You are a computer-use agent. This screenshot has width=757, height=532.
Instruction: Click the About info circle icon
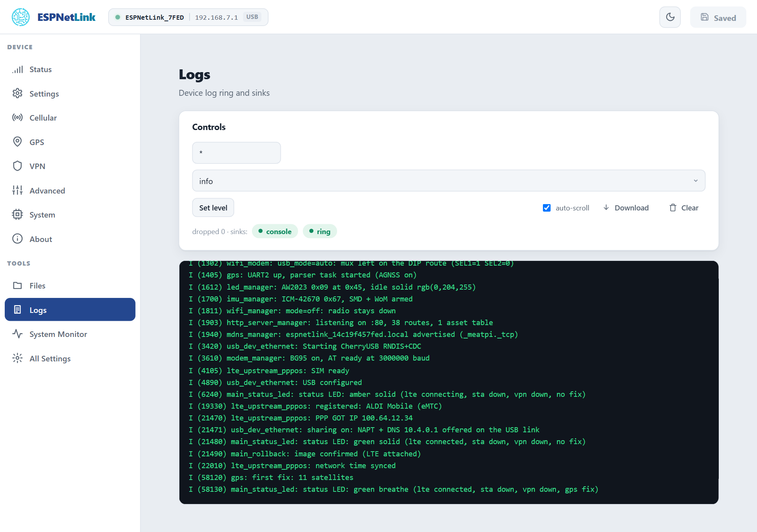coord(17,239)
